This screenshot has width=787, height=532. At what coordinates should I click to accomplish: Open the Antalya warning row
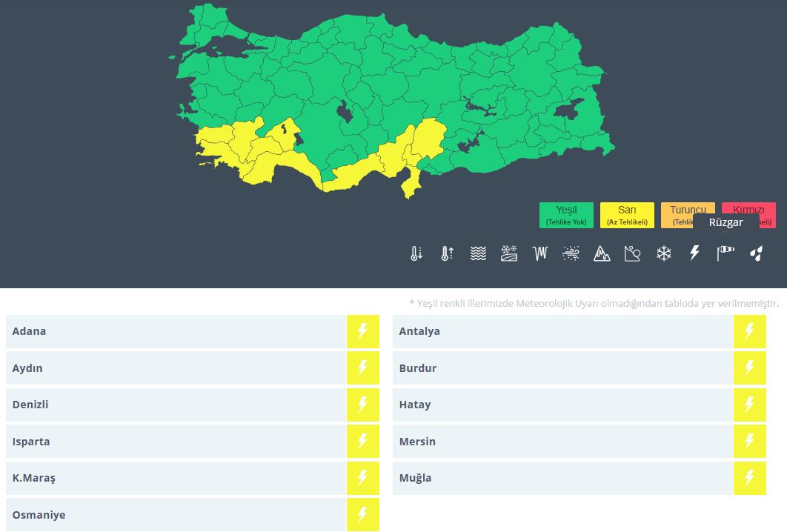pyautogui.click(x=562, y=331)
